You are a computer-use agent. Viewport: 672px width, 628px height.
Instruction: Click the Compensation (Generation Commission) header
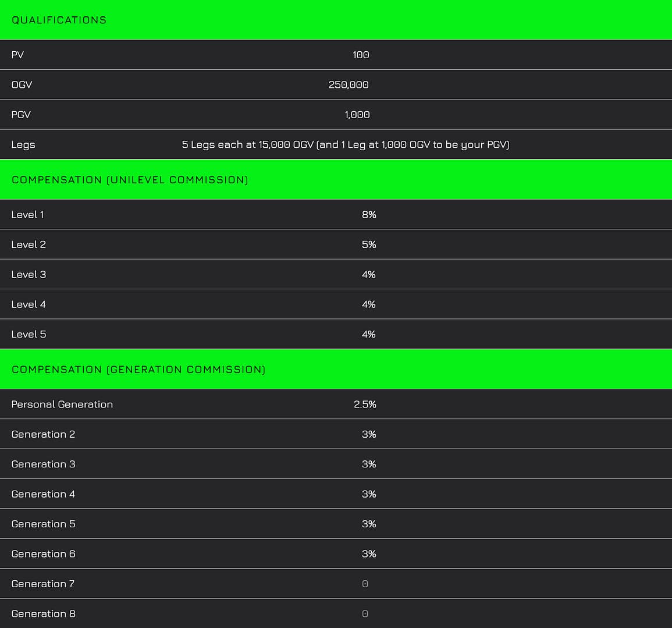pos(138,370)
